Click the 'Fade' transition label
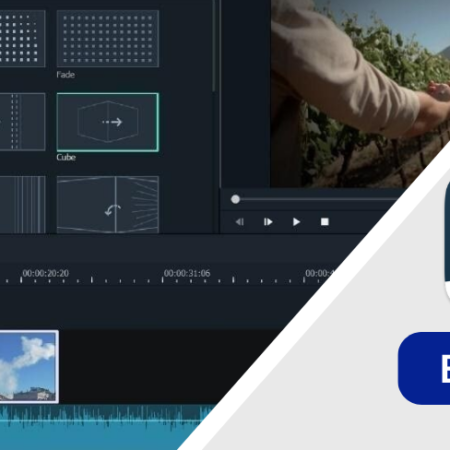 point(65,75)
